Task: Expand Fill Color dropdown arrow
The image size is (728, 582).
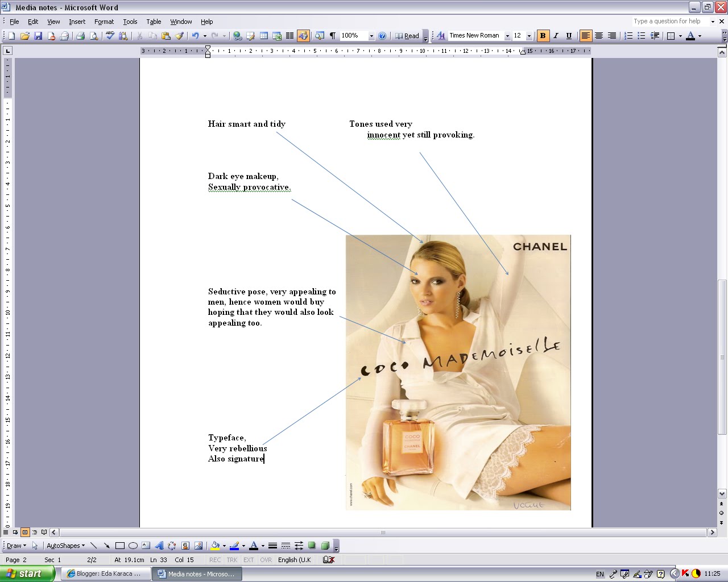Action: pyautogui.click(x=224, y=546)
